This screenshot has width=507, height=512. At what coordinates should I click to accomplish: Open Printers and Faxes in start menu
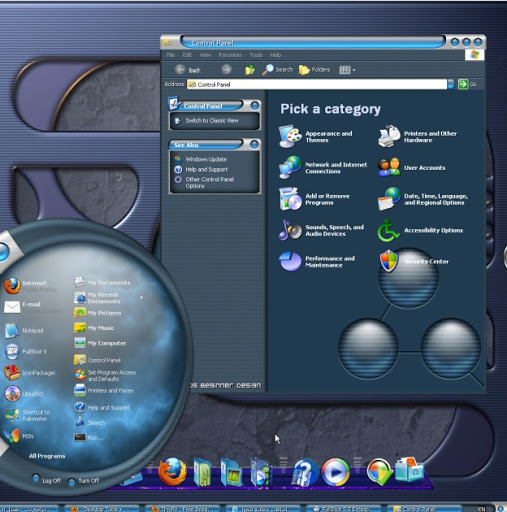tap(104, 390)
